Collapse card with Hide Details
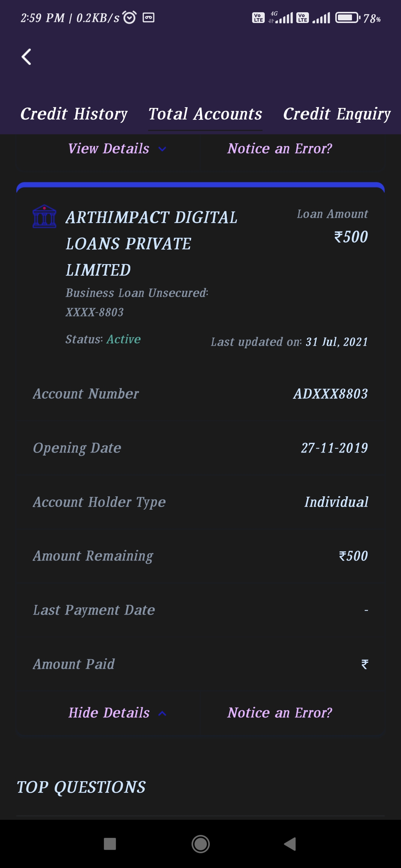Image resolution: width=401 pixels, height=868 pixels. (x=109, y=713)
